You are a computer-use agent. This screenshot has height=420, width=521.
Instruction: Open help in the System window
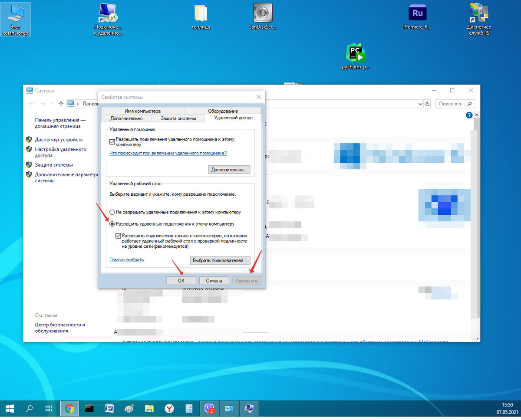469,115
